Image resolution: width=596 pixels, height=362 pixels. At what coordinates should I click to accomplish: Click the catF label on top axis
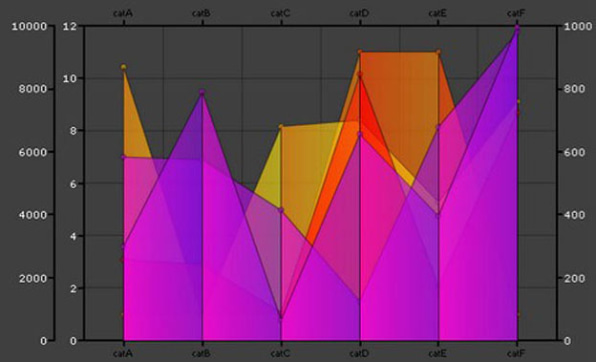516,13
